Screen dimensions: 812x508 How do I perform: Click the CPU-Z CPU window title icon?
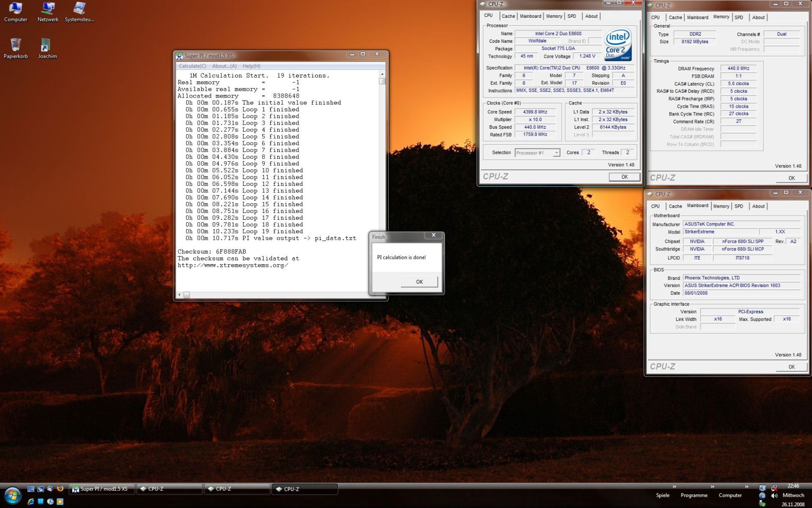click(483, 4)
